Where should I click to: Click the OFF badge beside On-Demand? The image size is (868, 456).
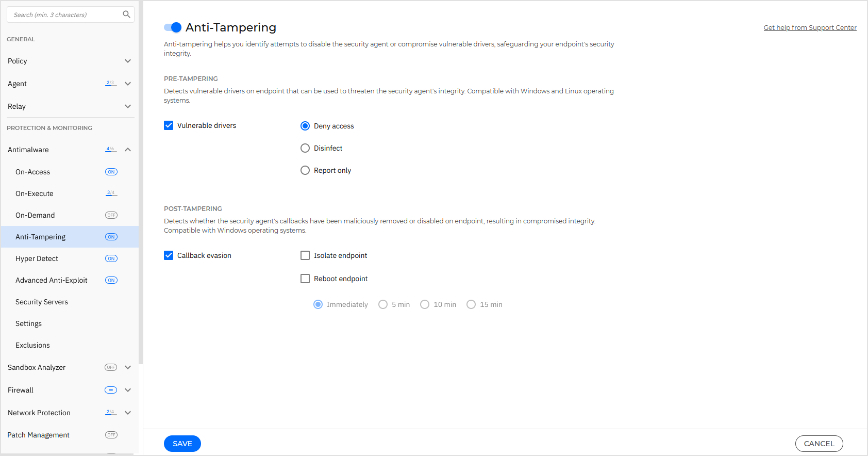pyautogui.click(x=111, y=215)
